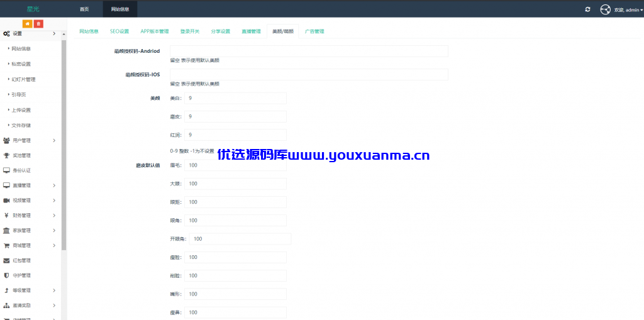The image size is (644, 320).
Task: Go to 首页 in top navigation
Action: (84, 9)
